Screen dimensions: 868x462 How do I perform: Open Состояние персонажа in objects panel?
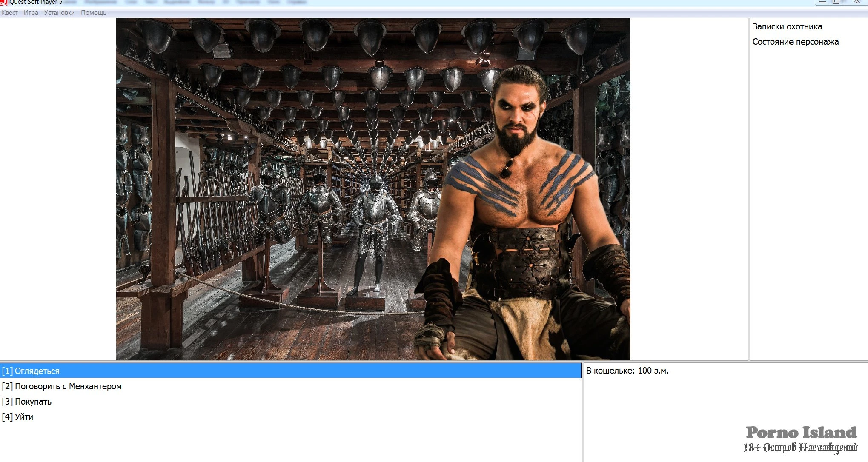795,42
